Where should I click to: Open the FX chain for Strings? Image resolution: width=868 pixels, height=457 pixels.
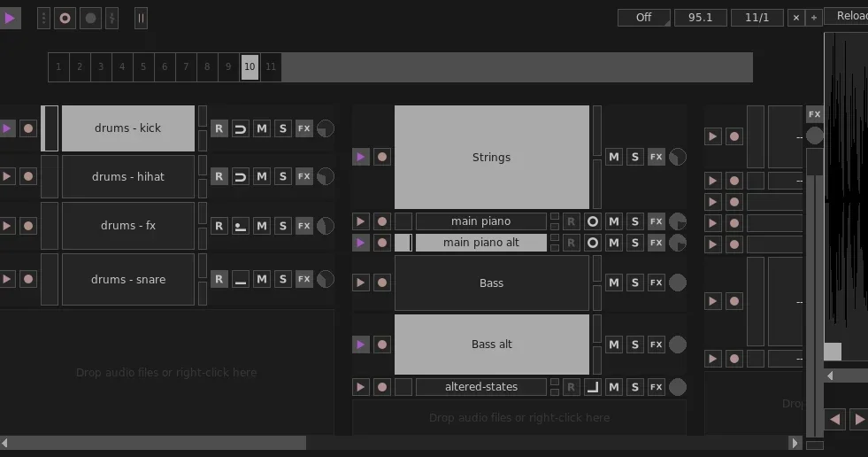(x=656, y=158)
